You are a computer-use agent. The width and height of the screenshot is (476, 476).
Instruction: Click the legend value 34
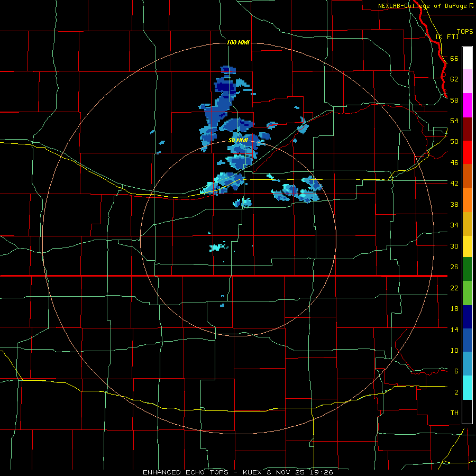coord(454,225)
